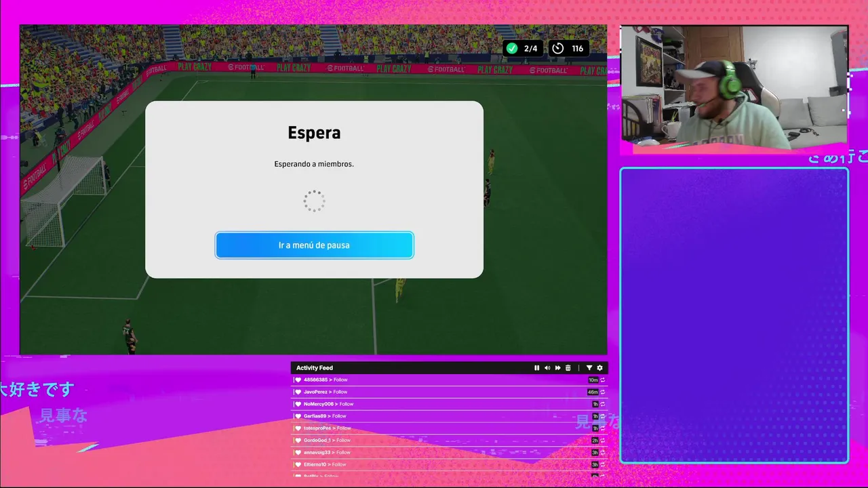Select the 'Eltierno10 > Follow' feed entry
This screenshot has width=868, height=488.
pos(450,465)
